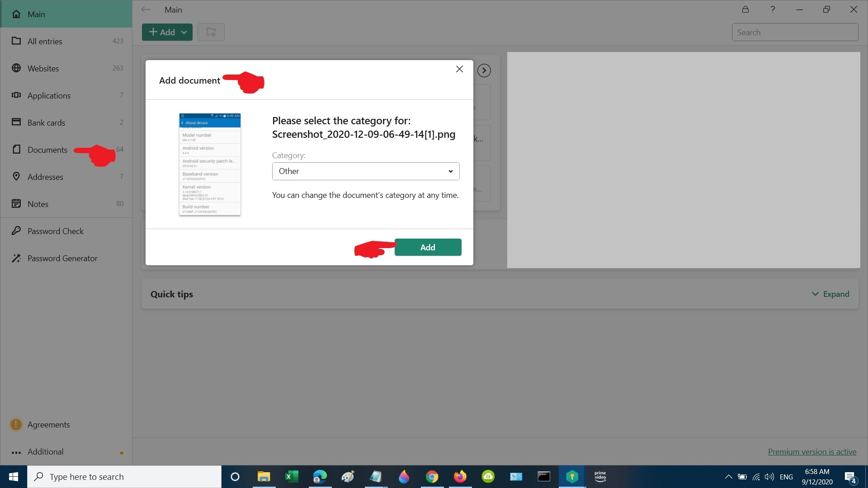
Task: Select All entries folder icon
Action: click(16, 41)
